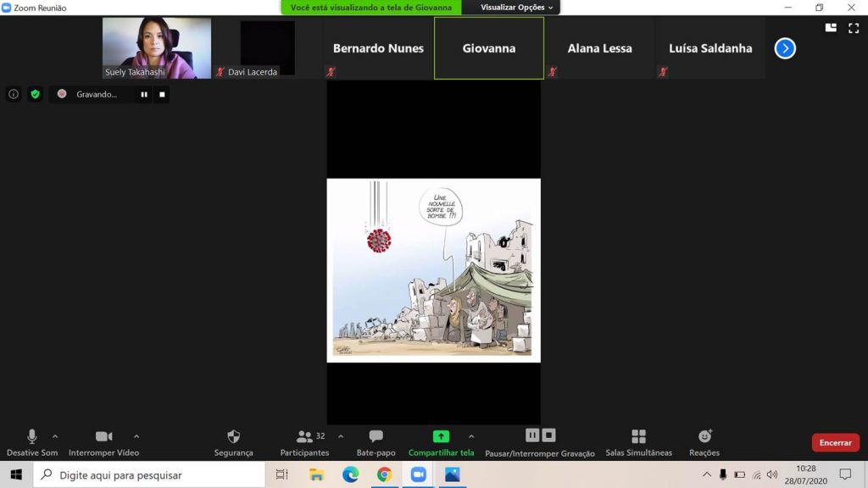Open Salas Simultâneas breakout rooms
Image resolution: width=868 pixels, height=488 pixels.
[639, 442]
